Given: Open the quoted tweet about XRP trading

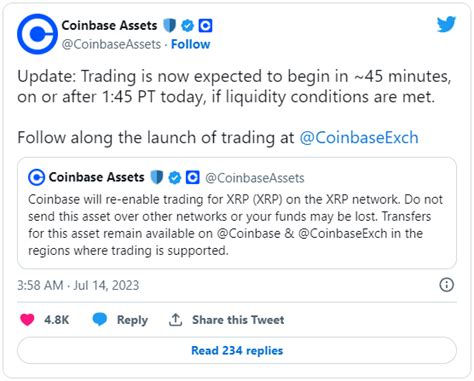Looking at the screenshot, I should click(x=237, y=213).
